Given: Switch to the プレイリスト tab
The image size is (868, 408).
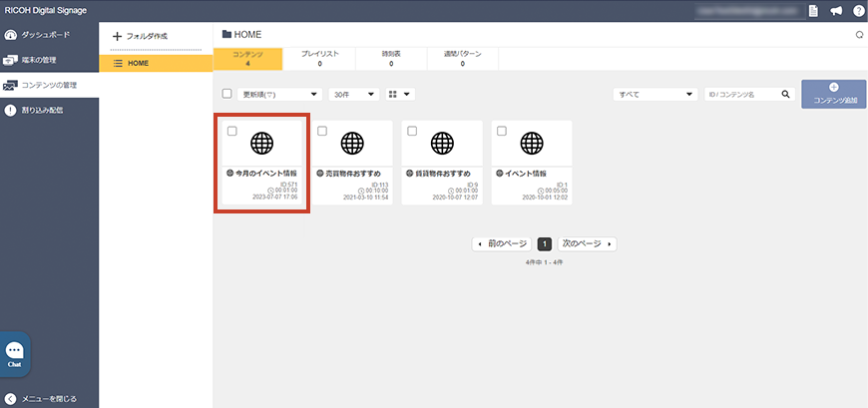Looking at the screenshot, I should [x=319, y=58].
